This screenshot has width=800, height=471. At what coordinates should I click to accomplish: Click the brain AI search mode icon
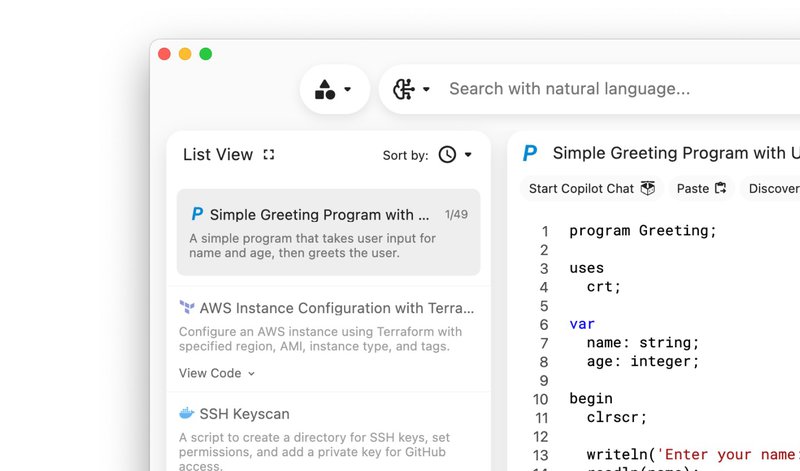[403, 89]
